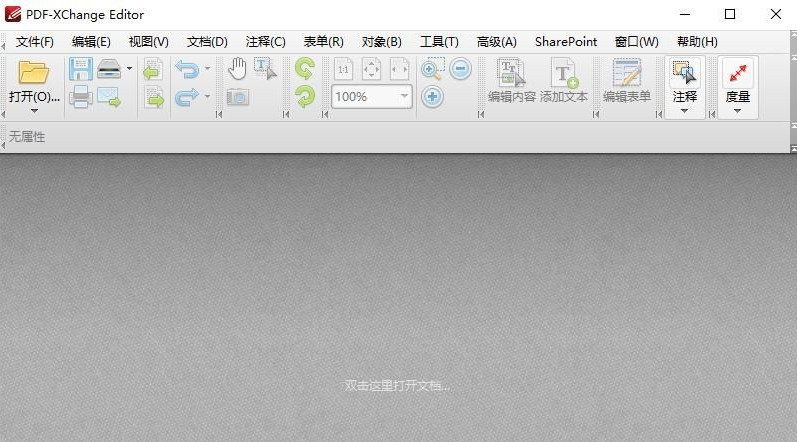Close the PDF-XChange Editor window

point(776,14)
